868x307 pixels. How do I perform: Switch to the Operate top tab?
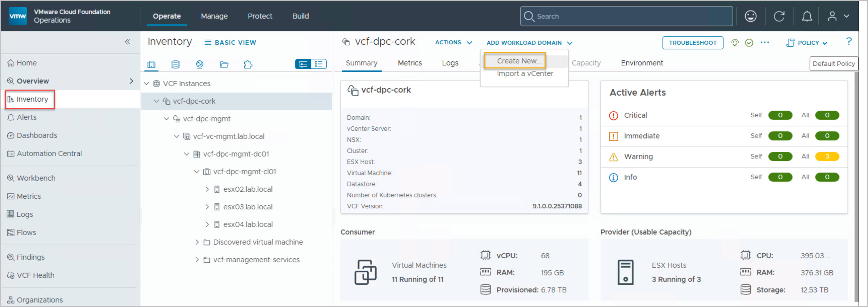click(x=167, y=16)
